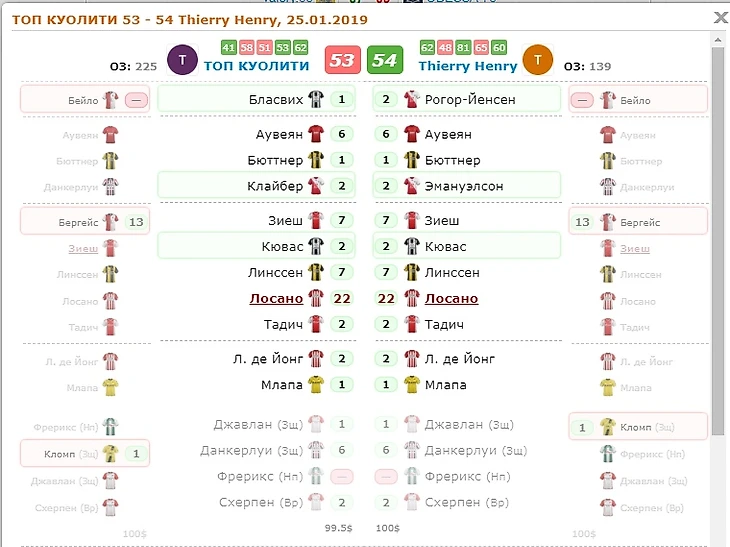Click the red 81 form badge
The image size is (730, 547).
pyautogui.click(x=463, y=47)
